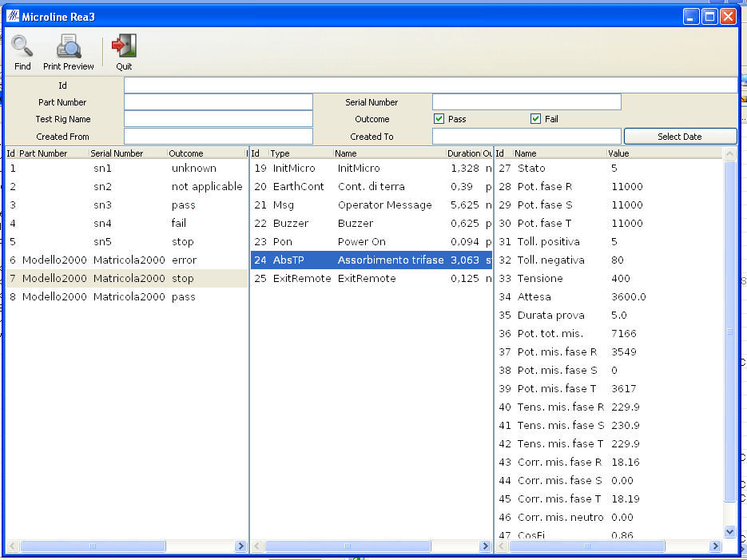
Task: Click the Quit door icon
Action: tap(124, 46)
